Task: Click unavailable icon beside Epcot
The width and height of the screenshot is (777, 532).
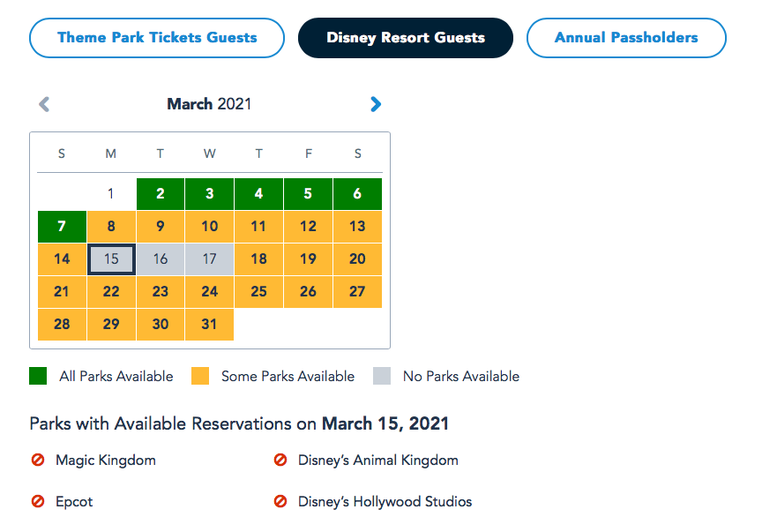Action: coord(38,501)
